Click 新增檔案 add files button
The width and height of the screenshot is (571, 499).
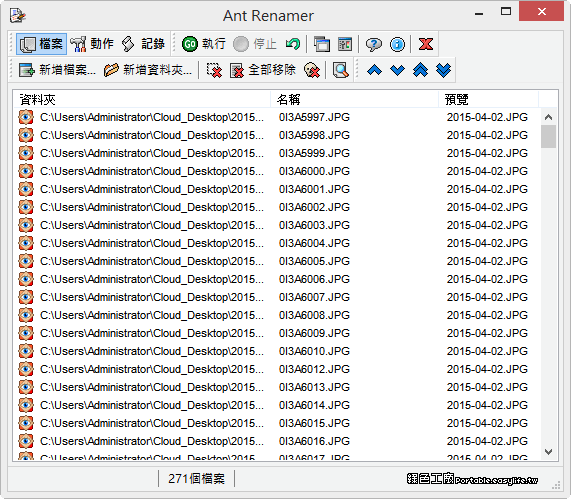click(x=57, y=70)
